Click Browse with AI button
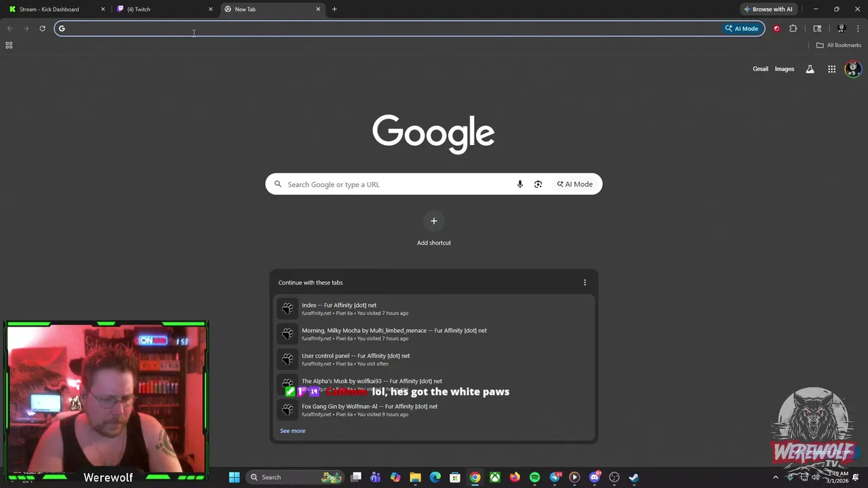This screenshot has height=488, width=868. click(x=768, y=9)
